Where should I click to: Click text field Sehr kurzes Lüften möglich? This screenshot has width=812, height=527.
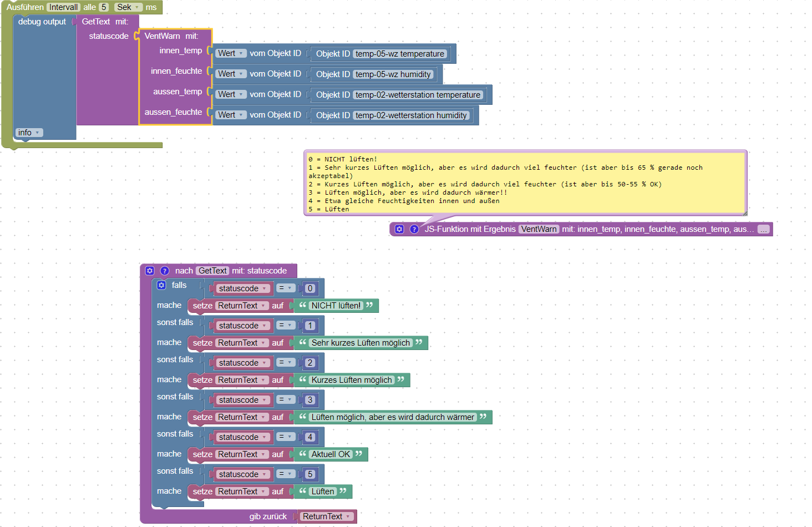[x=361, y=343]
